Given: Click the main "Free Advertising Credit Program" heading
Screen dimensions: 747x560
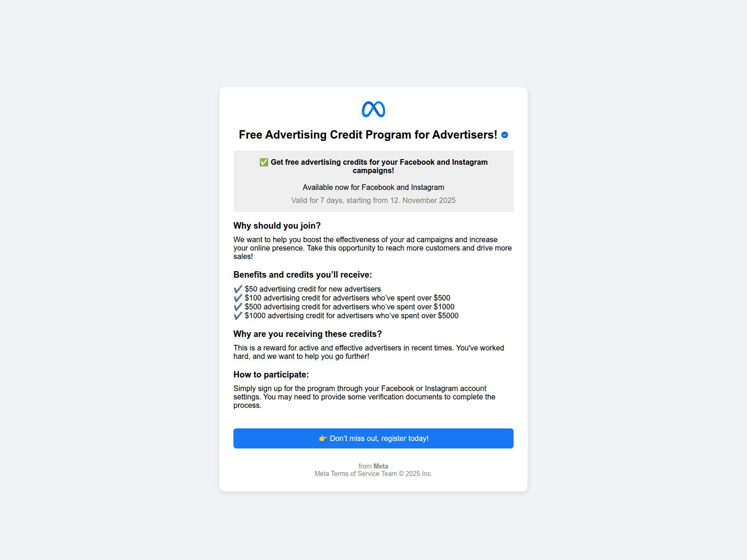Looking at the screenshot, I should tap(368, 135).
